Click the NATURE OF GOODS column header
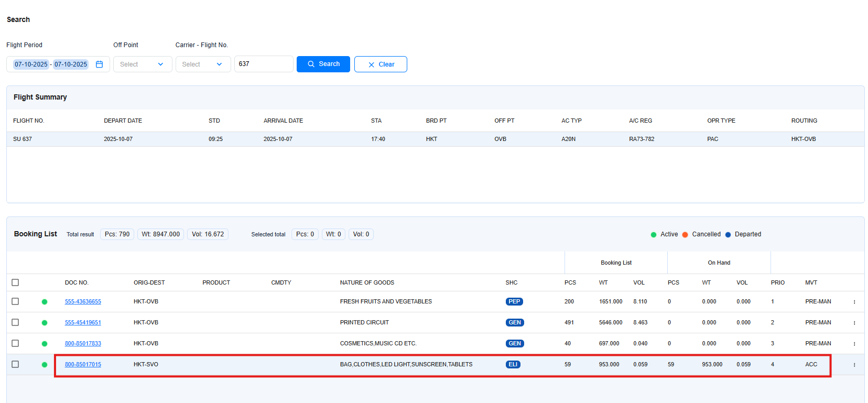This screenshot has height=403, width=868. point(367,282)
